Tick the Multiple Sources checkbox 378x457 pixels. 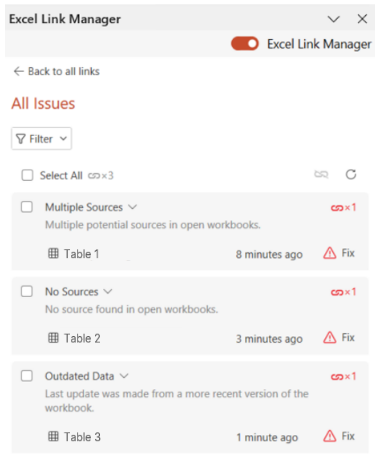click(27, 207)
